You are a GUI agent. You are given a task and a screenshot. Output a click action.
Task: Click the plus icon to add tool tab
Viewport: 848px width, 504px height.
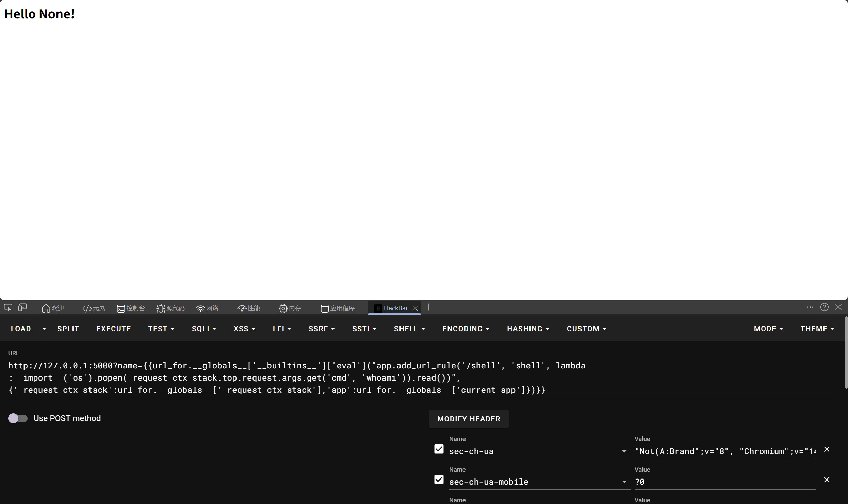point(429,307)
